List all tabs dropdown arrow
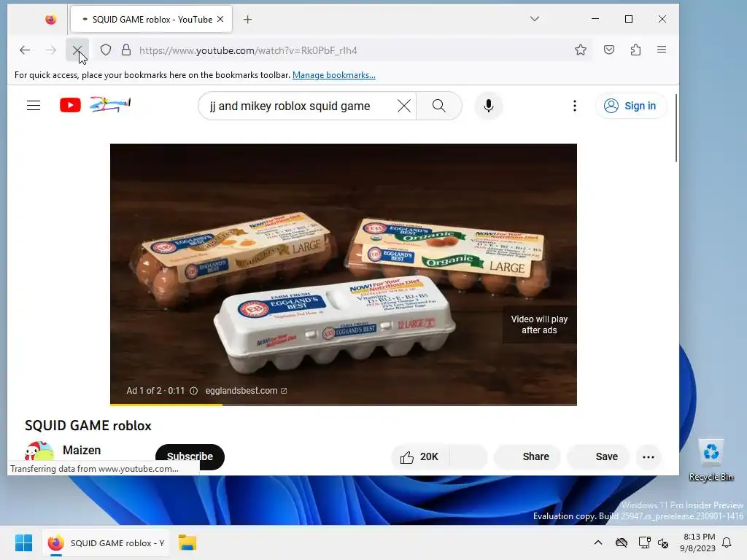747x560 pixels. tap(535, 19)
